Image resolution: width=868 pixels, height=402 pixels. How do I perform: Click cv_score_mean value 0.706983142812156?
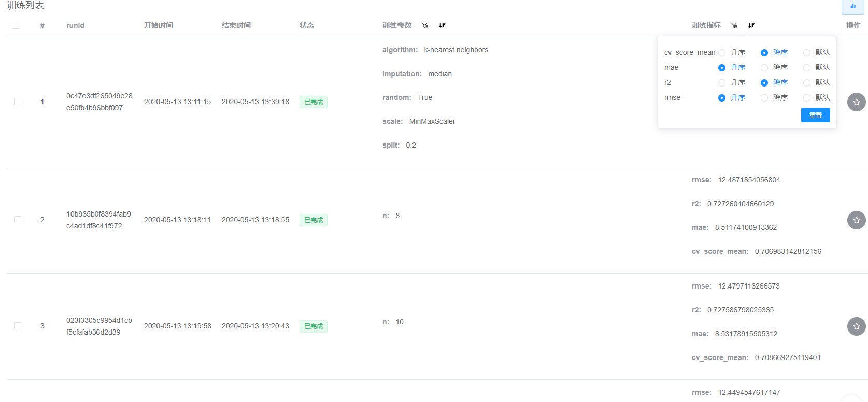click(788, 252)
